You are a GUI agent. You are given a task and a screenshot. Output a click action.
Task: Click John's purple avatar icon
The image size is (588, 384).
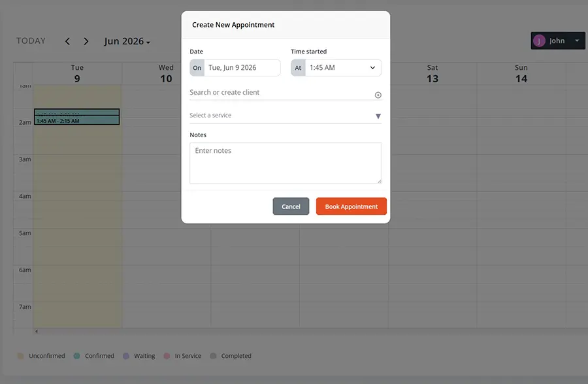pyautogui.click(x=539, y=41)
